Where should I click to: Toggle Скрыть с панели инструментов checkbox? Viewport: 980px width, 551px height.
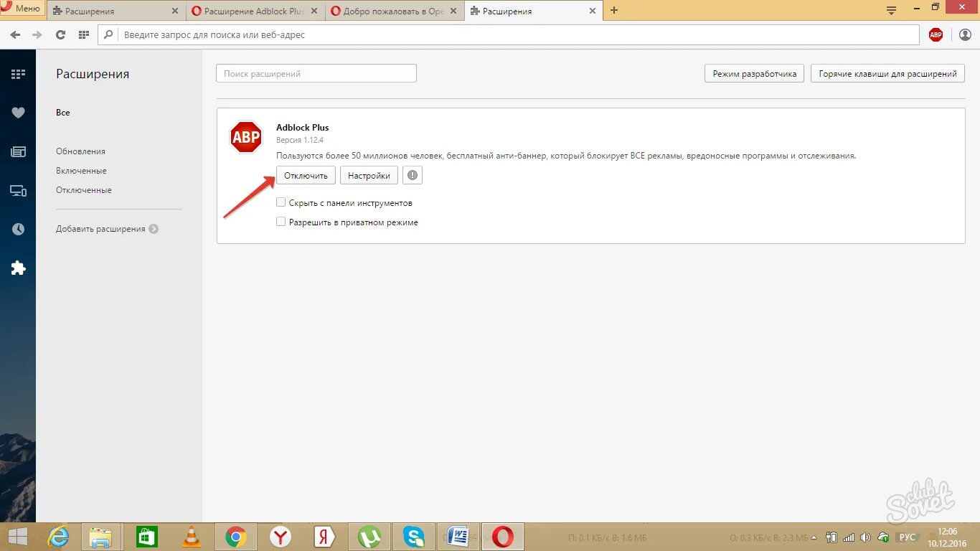[x=281, y=203]
